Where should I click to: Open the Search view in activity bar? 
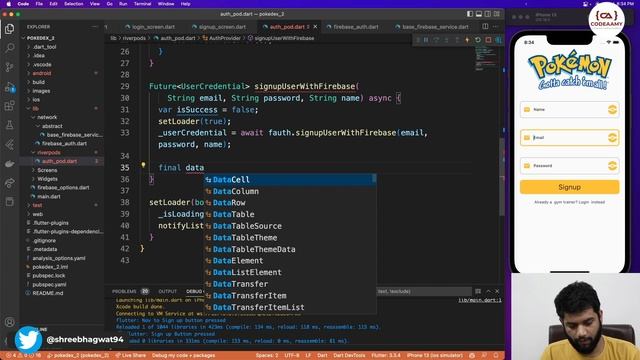9,48
